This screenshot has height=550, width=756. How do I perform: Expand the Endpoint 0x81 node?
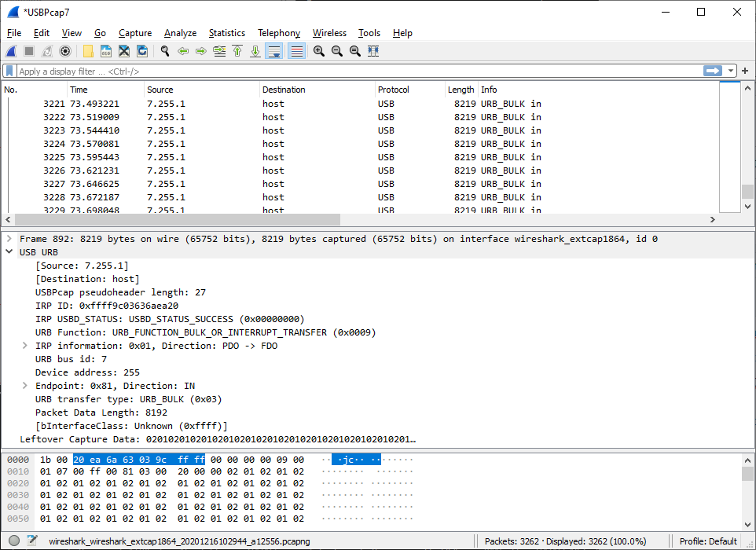[25, 385]
